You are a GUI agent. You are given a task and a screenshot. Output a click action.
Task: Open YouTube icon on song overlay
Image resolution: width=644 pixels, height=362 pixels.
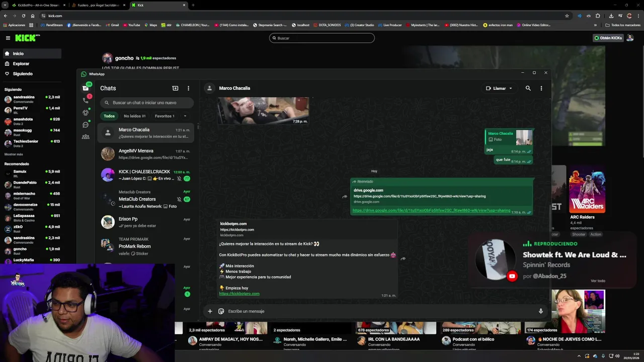pyautogui.click(x=512, y=276)
